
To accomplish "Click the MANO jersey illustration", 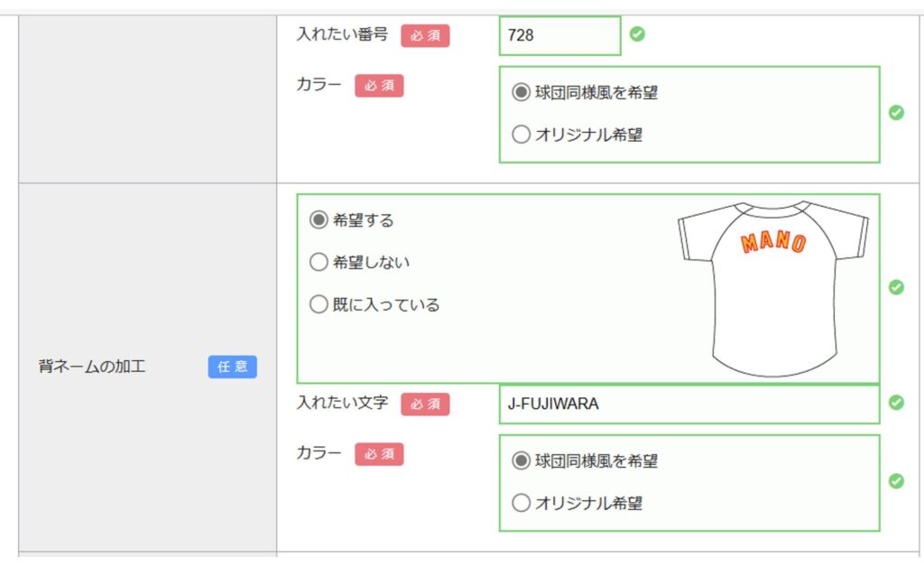I will click(x=772, y=287).
